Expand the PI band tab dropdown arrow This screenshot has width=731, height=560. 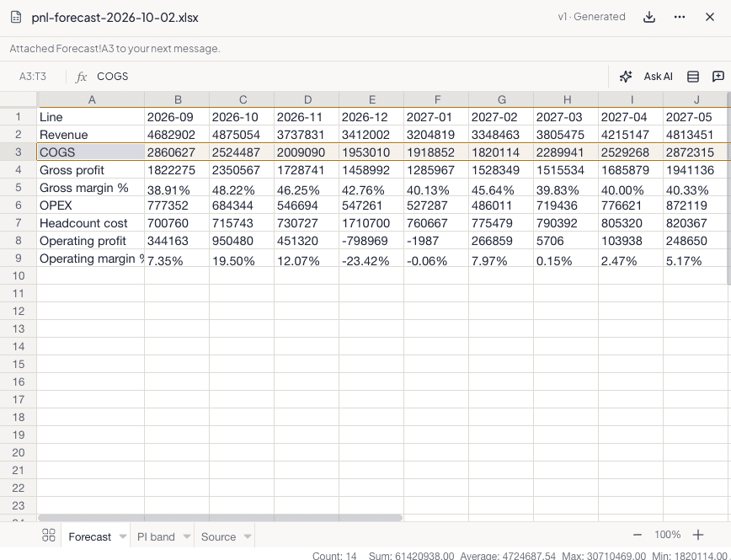[186, 536]
